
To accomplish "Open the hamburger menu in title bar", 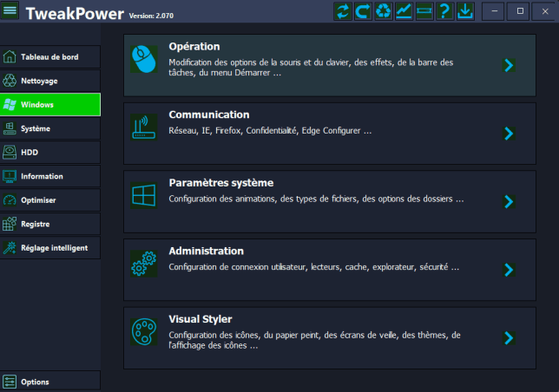I will click(x=10, y=12).
